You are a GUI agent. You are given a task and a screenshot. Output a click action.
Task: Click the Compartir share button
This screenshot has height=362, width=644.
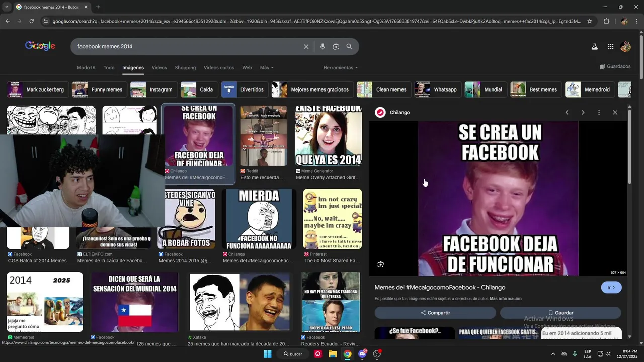[x=435, y=313]
